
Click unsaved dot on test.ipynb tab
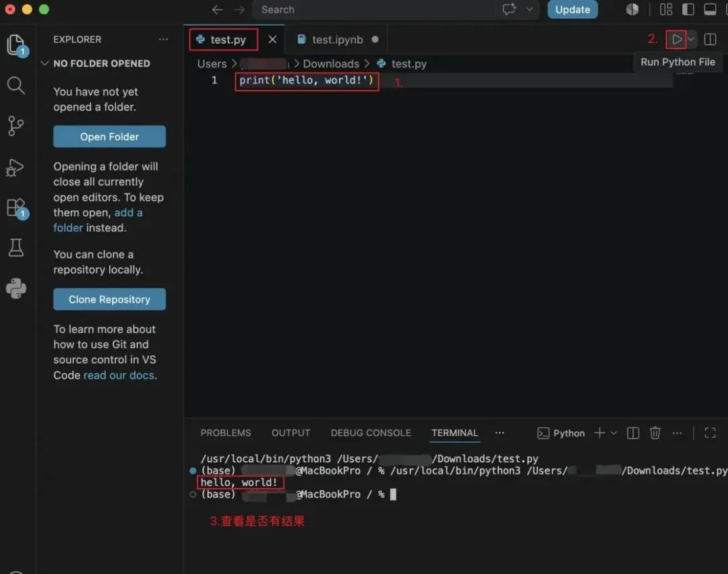coord(375,40)
